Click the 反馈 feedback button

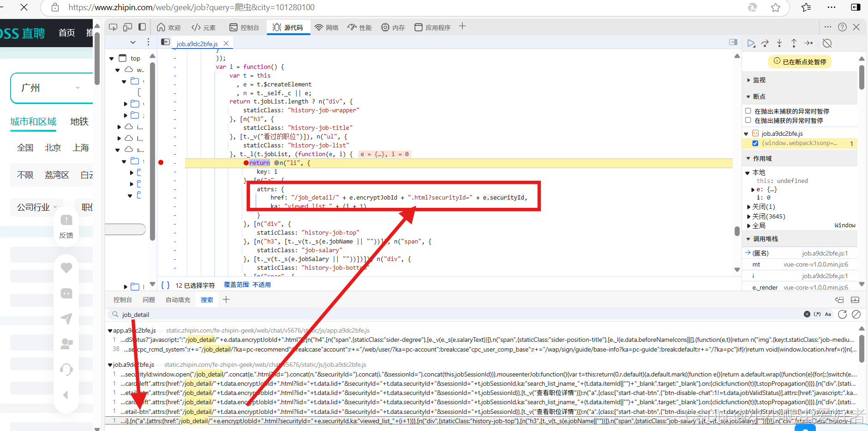point(66,227)
